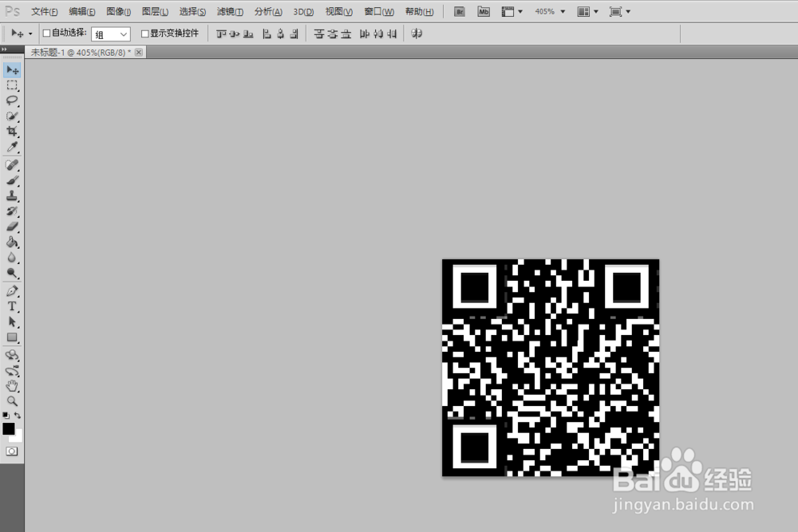Expand the collapsed toolbox panel arrows
798x532 pixels.
pyautogui.click(x=4, y=49)
